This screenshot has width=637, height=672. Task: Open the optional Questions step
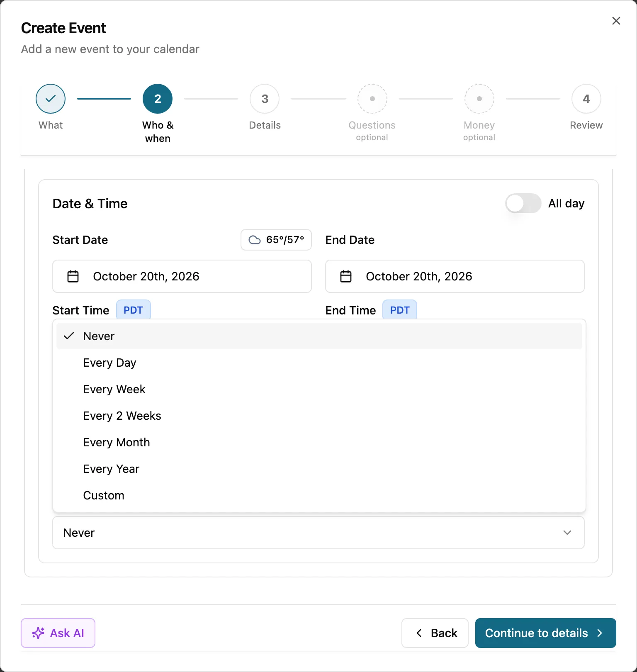(372, 99)
